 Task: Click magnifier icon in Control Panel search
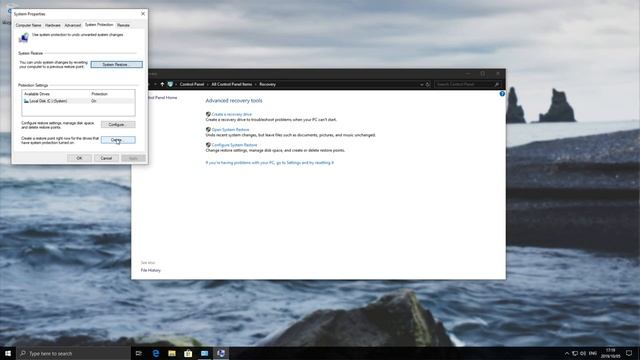click(497, 84)
